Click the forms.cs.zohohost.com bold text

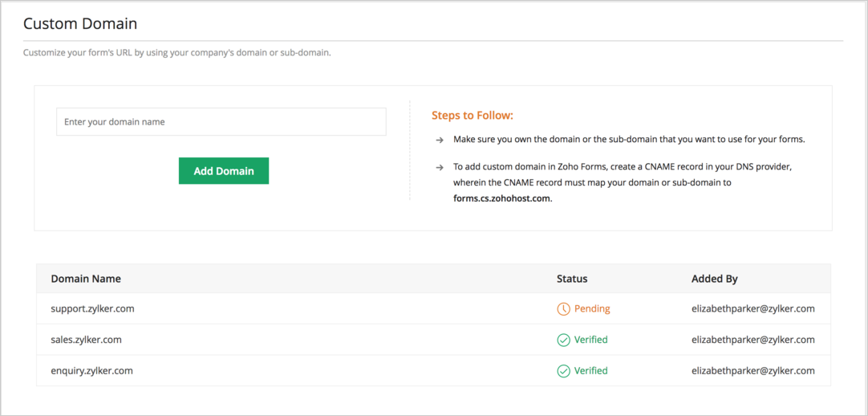coord(502,198)
